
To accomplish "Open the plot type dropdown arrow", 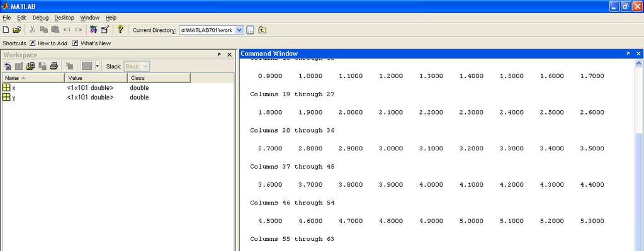I will (97, 66).
